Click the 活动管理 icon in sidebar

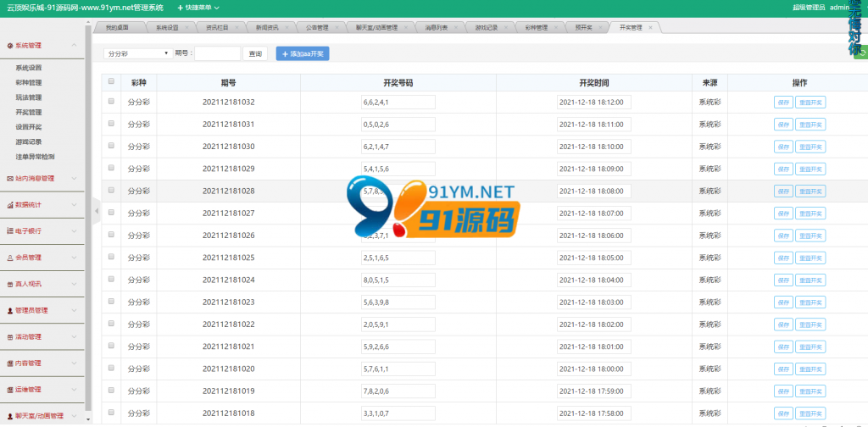tap(9, 337)
